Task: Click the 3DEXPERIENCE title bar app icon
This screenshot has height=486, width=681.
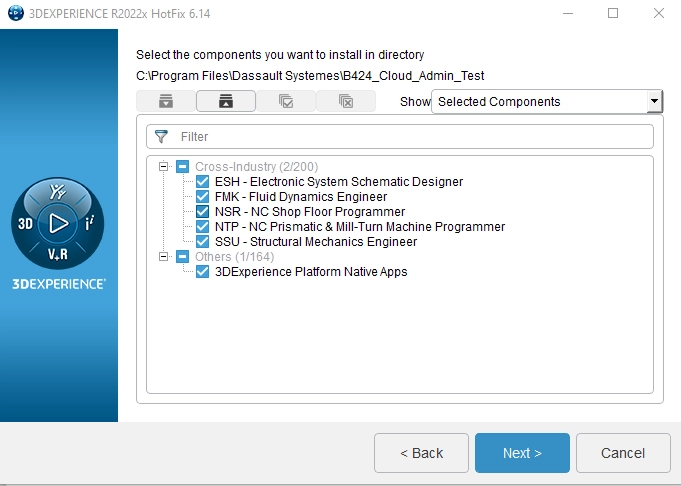Action: point(16,13)
